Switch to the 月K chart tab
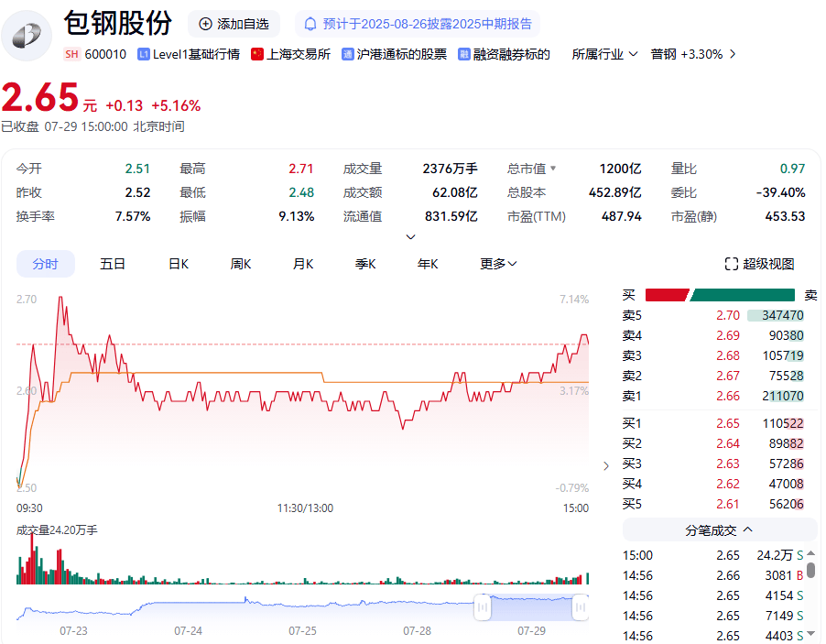 pyautogui.click(x=303, y=264)
